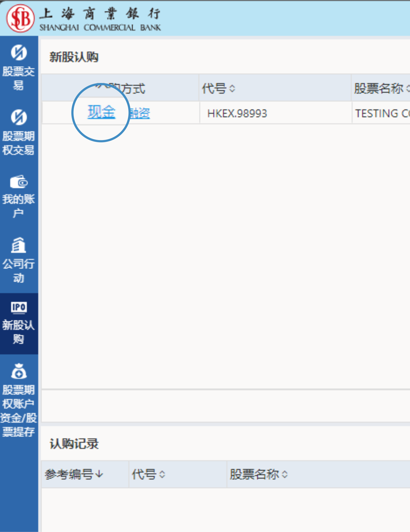Open the money bag 资金/股票提存 icon
This screenshot has width=410, height=532.
[x=19, y=371]
